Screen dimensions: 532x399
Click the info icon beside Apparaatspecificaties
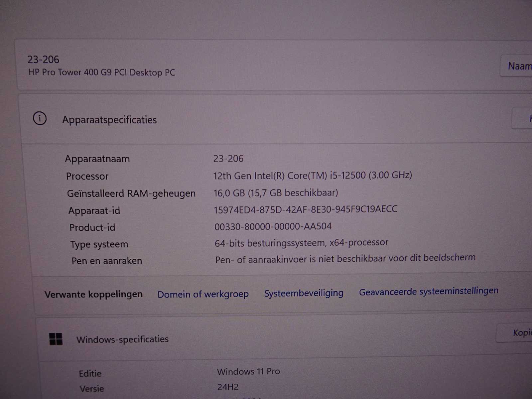(x=40, y=118)
